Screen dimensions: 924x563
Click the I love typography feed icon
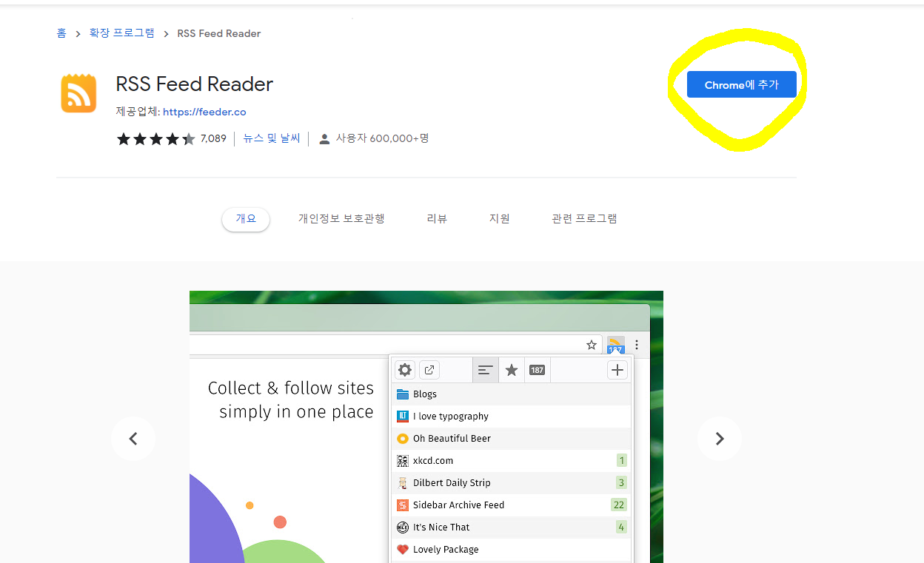403,417
